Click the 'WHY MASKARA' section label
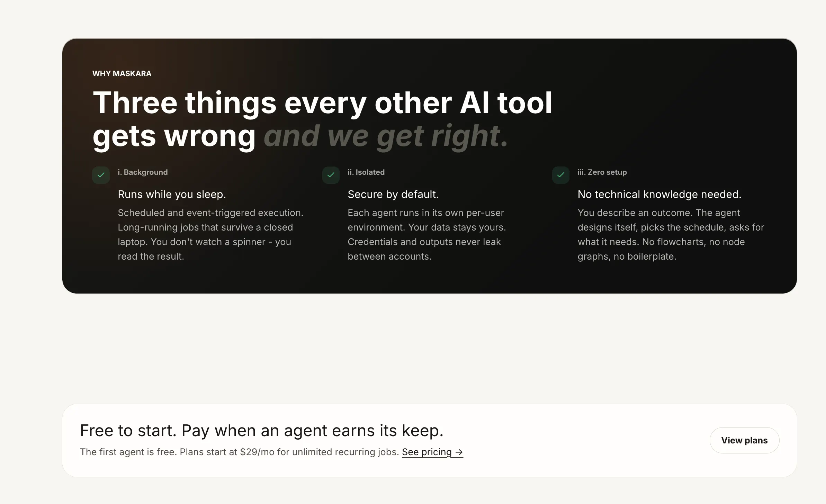Screen dimensions: 826x504 pyautogui.click(x=122, y=73)
